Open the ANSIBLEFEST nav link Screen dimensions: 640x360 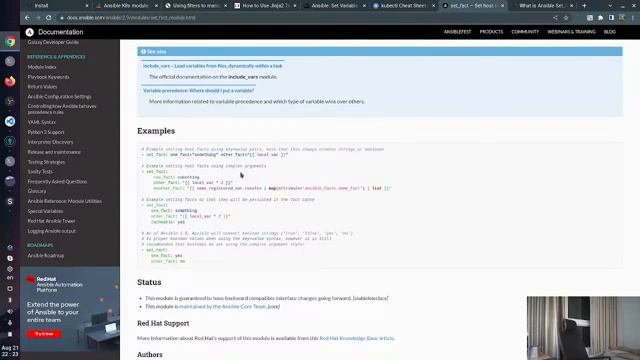tap(457, 32)
